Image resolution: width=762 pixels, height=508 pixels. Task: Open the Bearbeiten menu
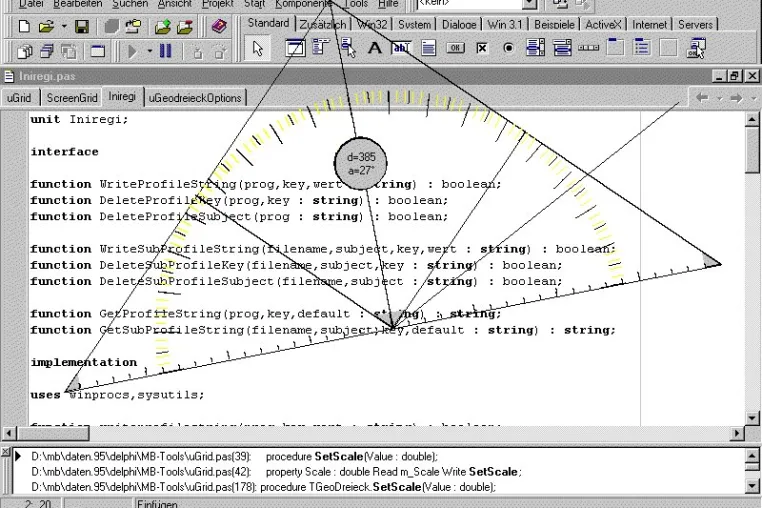[78, 4]
